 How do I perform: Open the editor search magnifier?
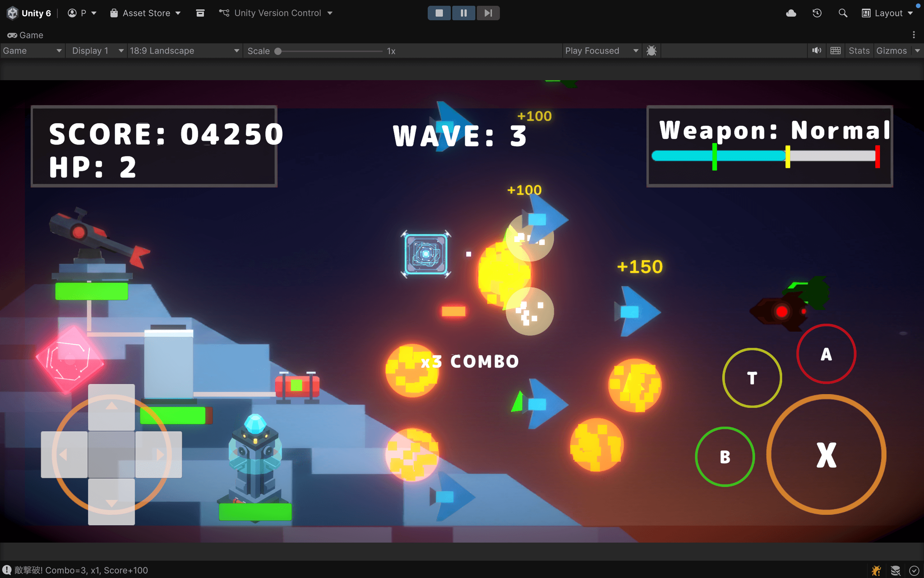click(x=843, y=13)
